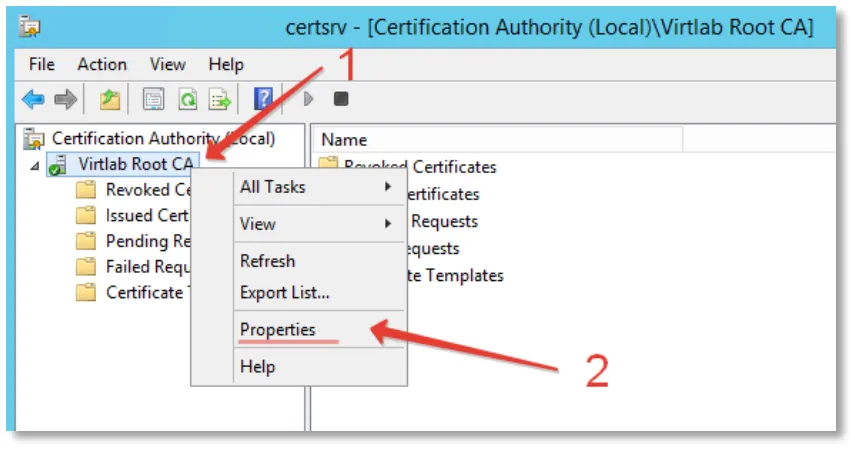This screenshot has width=855, height=450.
Task: Click the Forward arrow toolbar icon
Action: coord(66,99)
